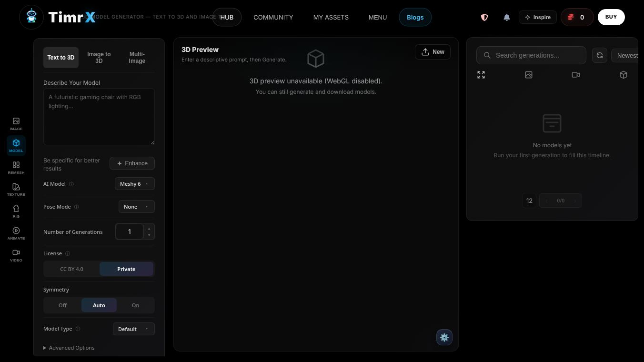Select the RIG tool
The height and width of the screenshot is (362, 644).
[16, 211]
